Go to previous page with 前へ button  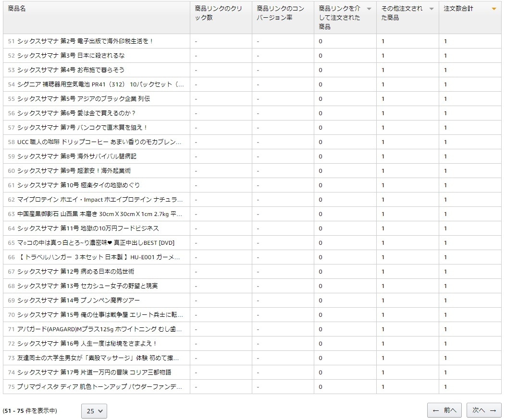[444, 410]
